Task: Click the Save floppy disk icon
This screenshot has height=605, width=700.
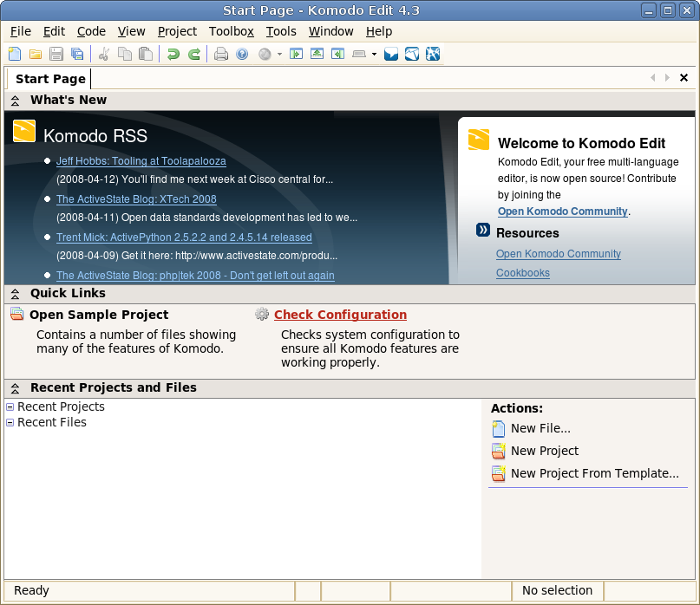Action: (x=56, y=54)
